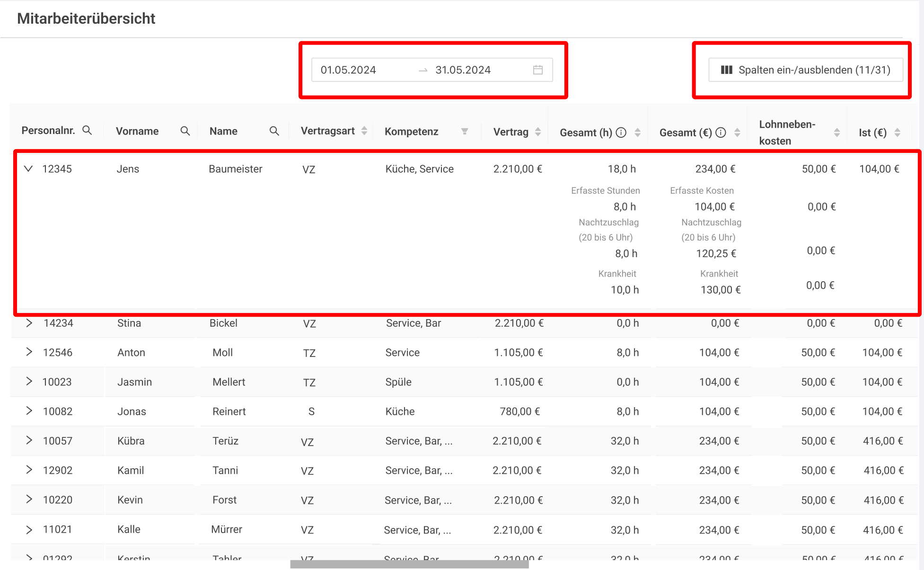
Task: Expand employee 10082 Jonas Reinert
Action: [29, 411]
